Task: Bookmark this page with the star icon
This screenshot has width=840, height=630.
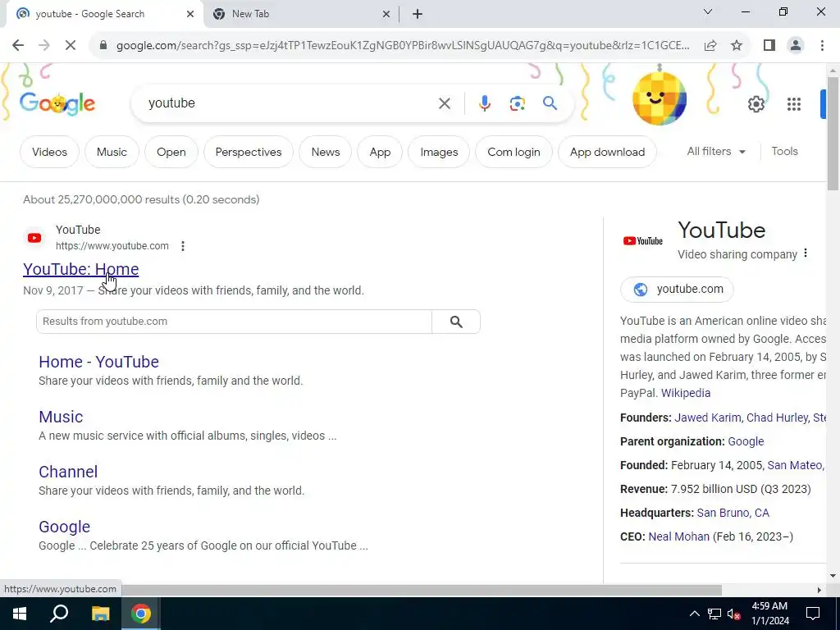Action: click(x=737, y=46)
